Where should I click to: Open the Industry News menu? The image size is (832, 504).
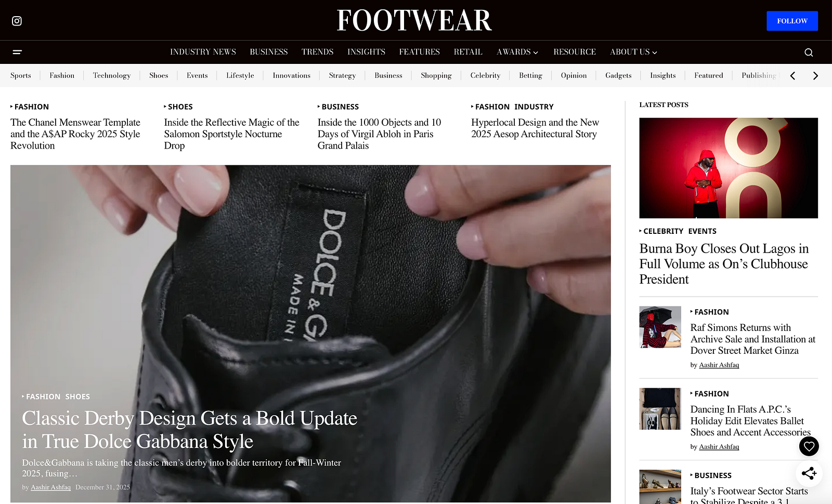point(203,52)
